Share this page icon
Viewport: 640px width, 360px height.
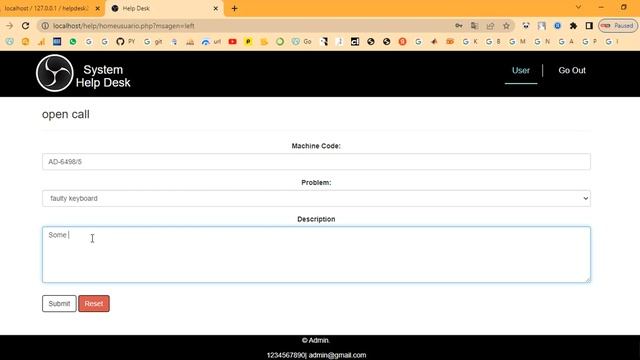pyautogui.click(x=490, y=26)
